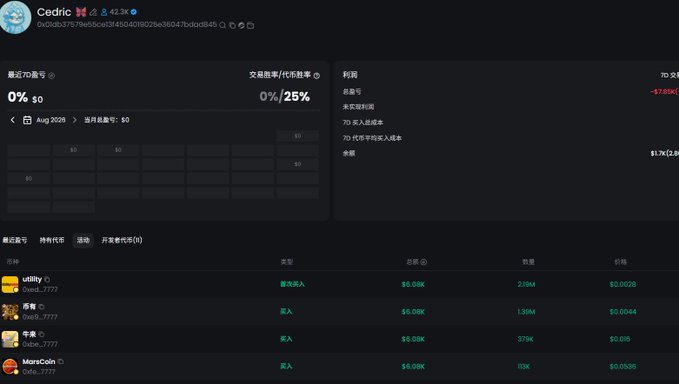
Task: Edit the wallet nickname with pencil icon
Action: (93, 12)
